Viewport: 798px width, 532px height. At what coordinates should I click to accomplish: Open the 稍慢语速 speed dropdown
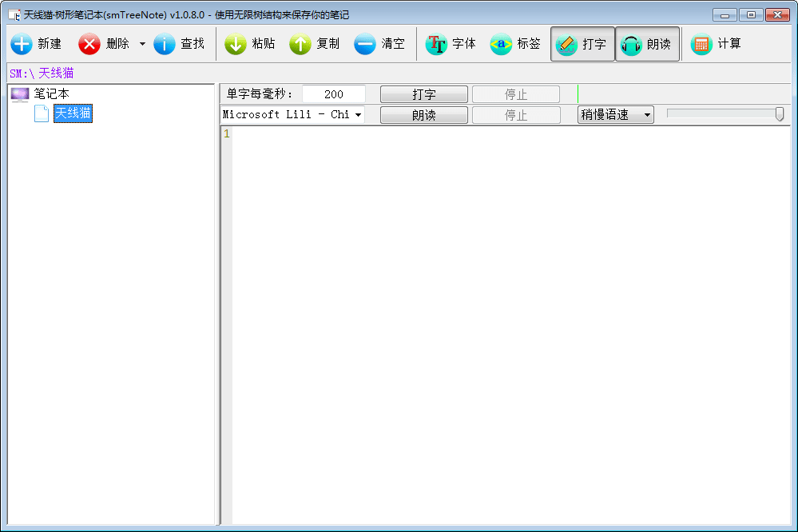(616, 114)
